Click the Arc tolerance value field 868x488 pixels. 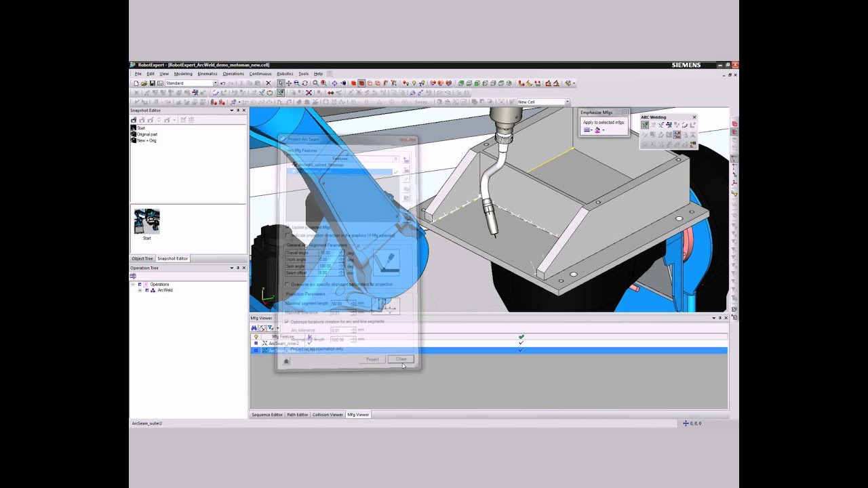click(x=343, y=330)
